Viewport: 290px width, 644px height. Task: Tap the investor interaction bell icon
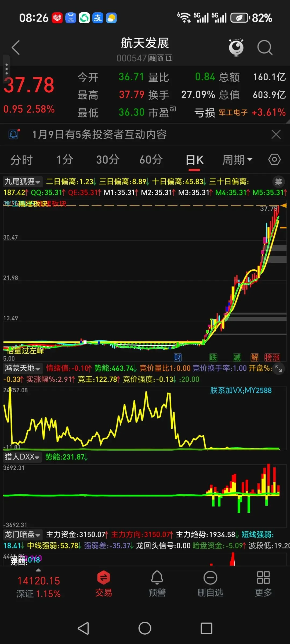click(13, 134)
